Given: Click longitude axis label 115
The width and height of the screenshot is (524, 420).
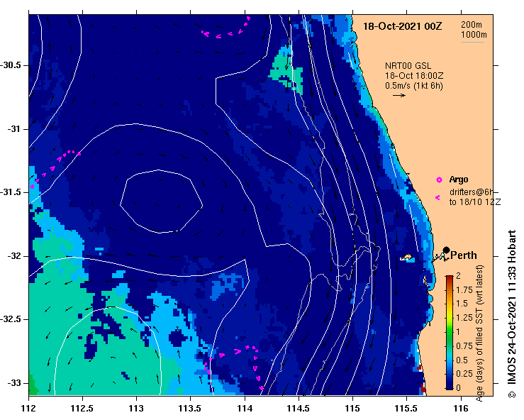Looking at the screenshot, I should (x=352, y=409).
